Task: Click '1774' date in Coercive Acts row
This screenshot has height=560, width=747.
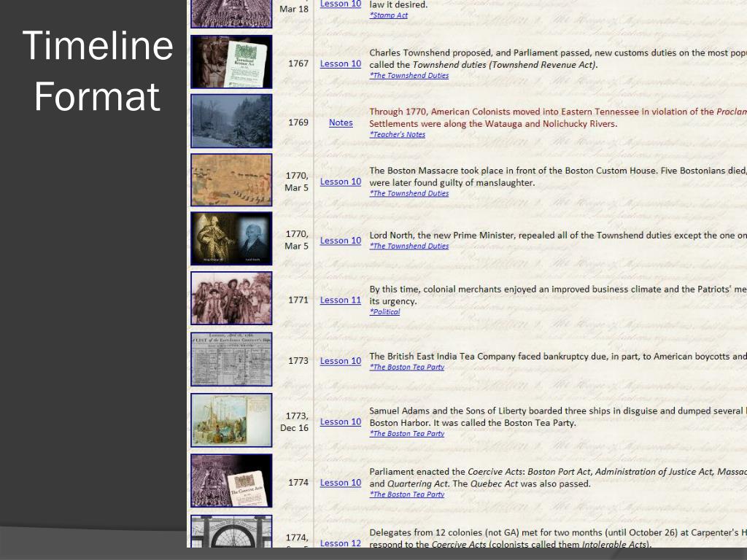Action: [x=298, y=483]
